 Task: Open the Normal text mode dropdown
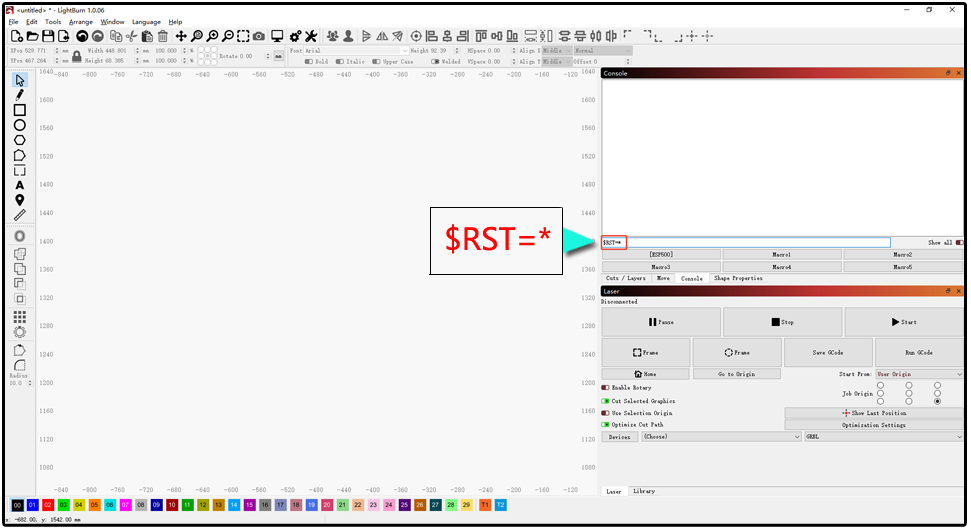point(602,51)
